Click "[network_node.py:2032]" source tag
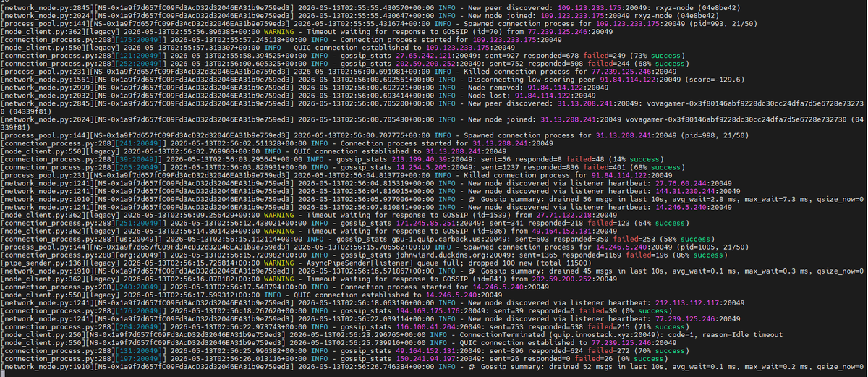Viewport: 868px width, 377px height. (48, 96)
